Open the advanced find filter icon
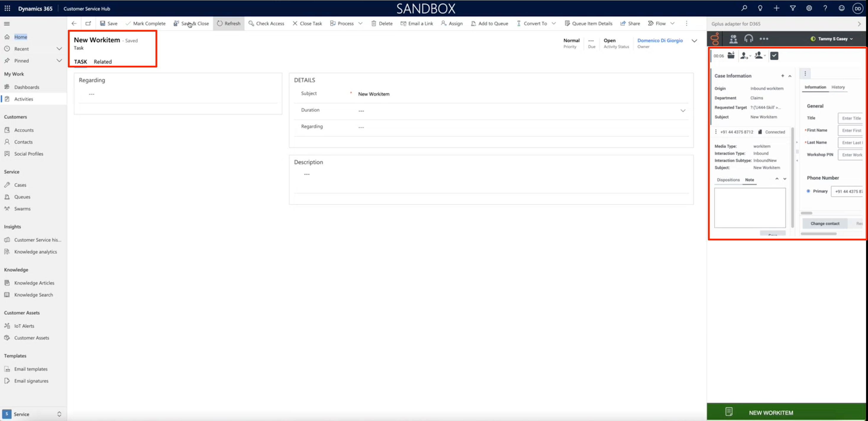This screenshot has height=421, width=868. [793, 8]
